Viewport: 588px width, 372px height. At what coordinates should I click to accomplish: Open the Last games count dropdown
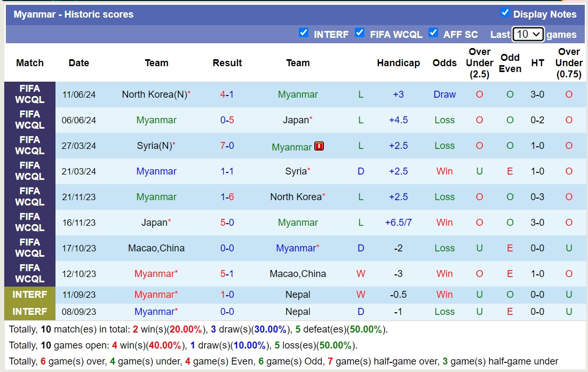click(528, 34)
